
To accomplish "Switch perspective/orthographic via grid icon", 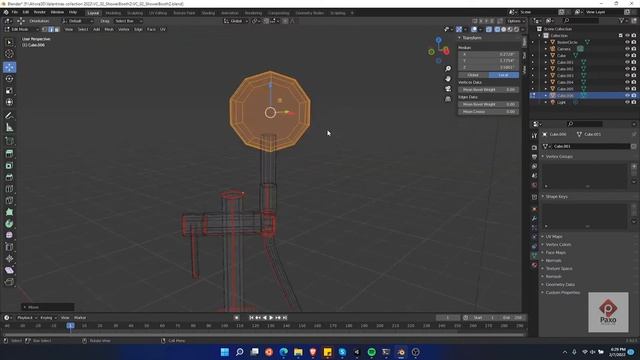I will click(448, 99).
